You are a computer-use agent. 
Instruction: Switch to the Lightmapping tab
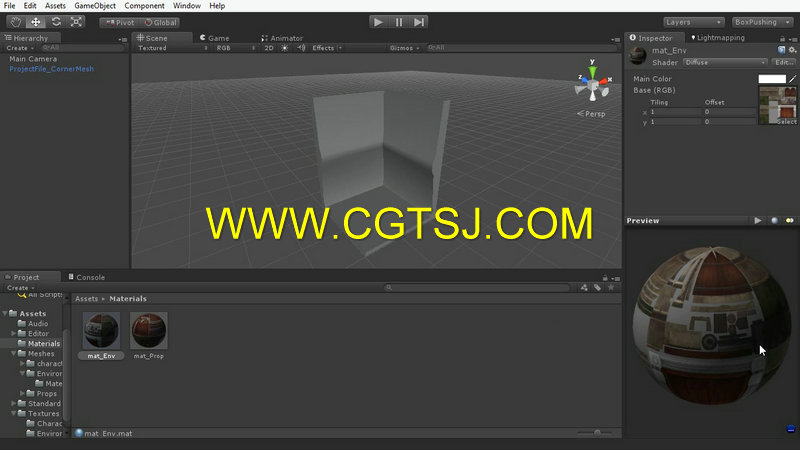[x=717, y=38]
